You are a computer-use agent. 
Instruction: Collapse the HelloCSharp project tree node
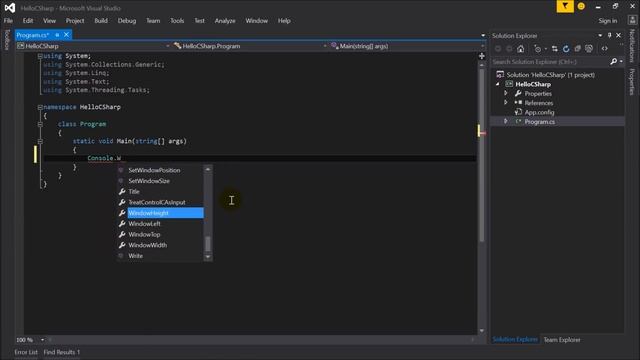click(x=498, y=84)
